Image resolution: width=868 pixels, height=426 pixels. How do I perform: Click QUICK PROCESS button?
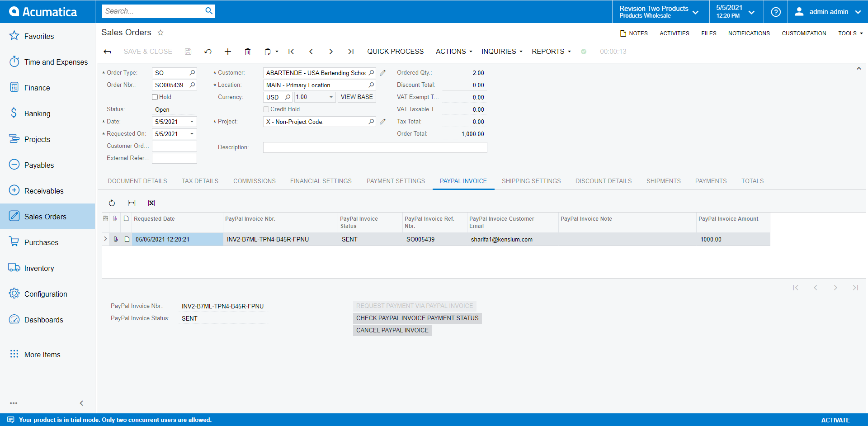tap(396, 52)
